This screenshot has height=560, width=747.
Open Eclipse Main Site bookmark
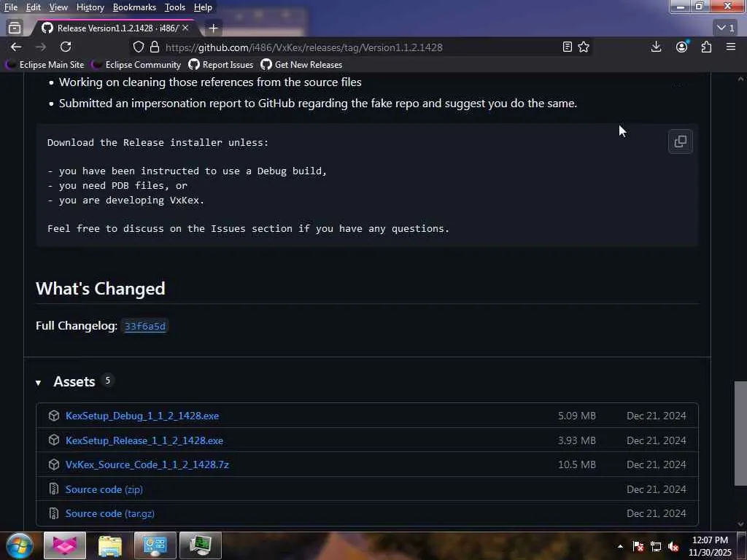pyautogui.click(x=44, y=65)
